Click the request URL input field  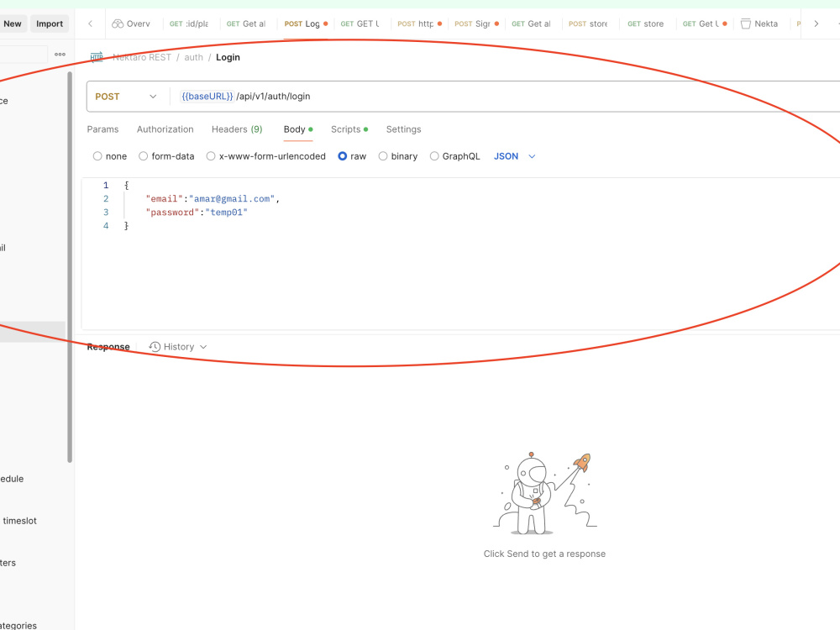point(503,97)
